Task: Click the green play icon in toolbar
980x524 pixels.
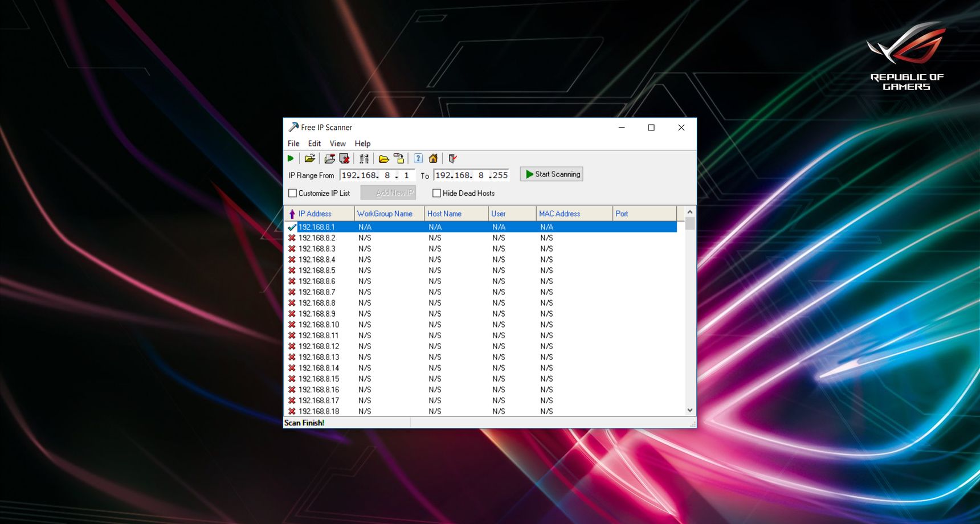Action: point(291,158)
